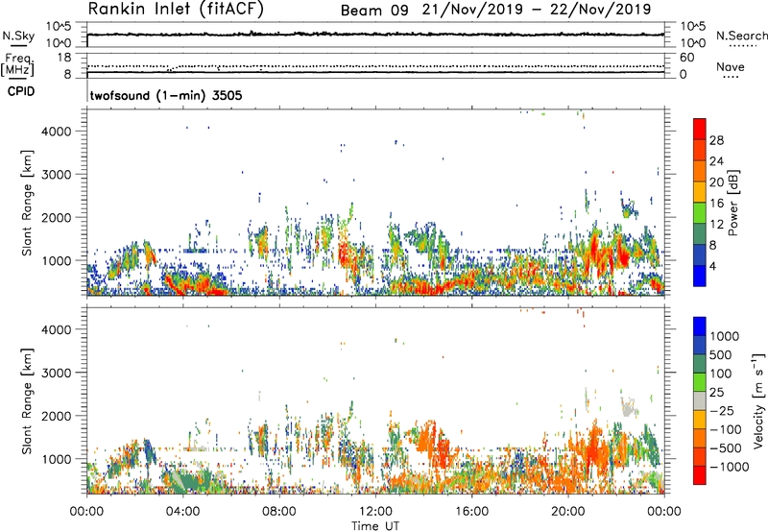Click the '20:00' time tick label
Screen dimensions: 768x532
(x=567, y=512)
